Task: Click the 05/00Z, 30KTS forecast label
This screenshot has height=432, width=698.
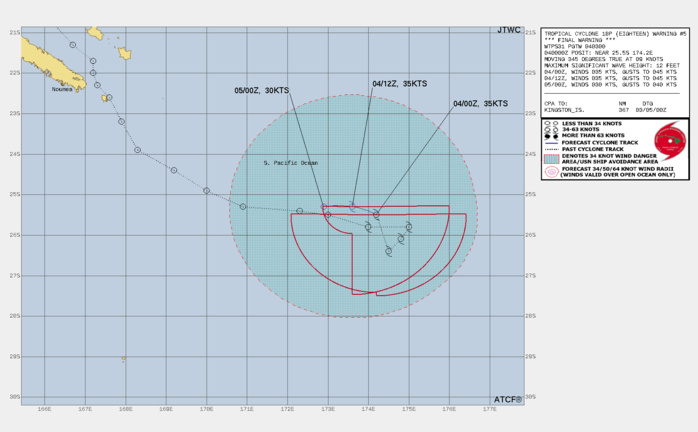Action: point(260,92)
